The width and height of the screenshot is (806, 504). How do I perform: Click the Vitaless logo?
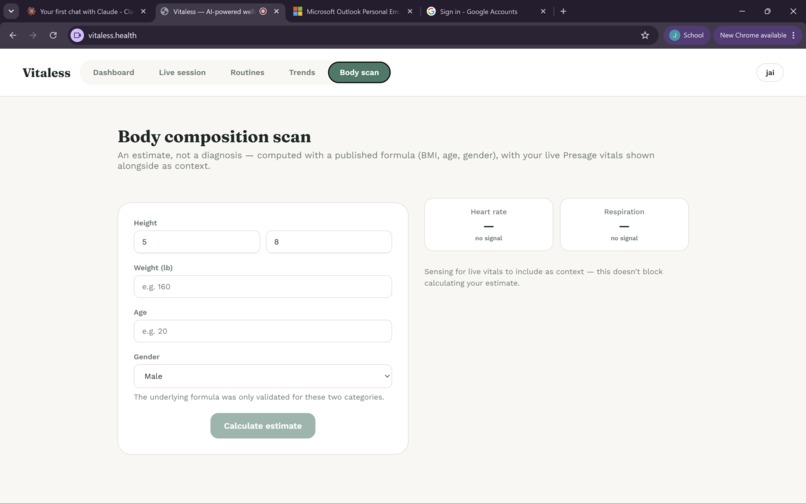click(46, 73)
